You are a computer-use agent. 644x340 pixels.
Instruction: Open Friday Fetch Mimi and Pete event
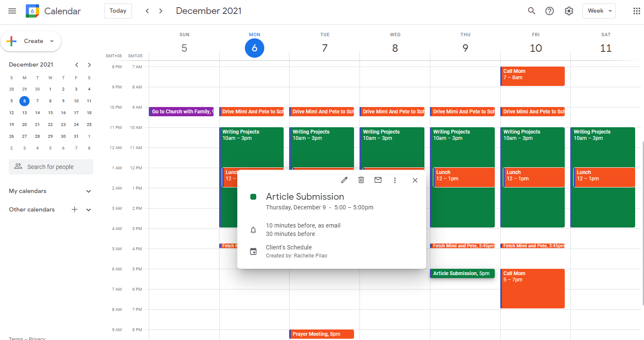pos(532,246)
